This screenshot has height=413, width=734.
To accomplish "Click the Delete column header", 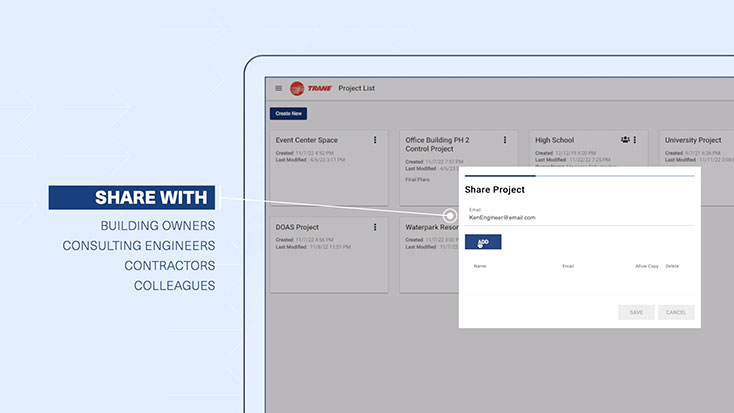I will pyautogui.click(x=672, y=266).
